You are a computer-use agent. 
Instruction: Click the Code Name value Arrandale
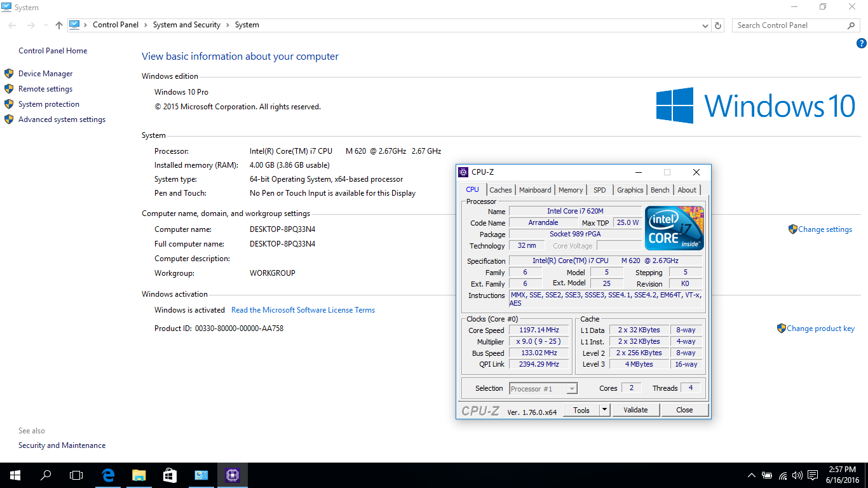[543, 223]
